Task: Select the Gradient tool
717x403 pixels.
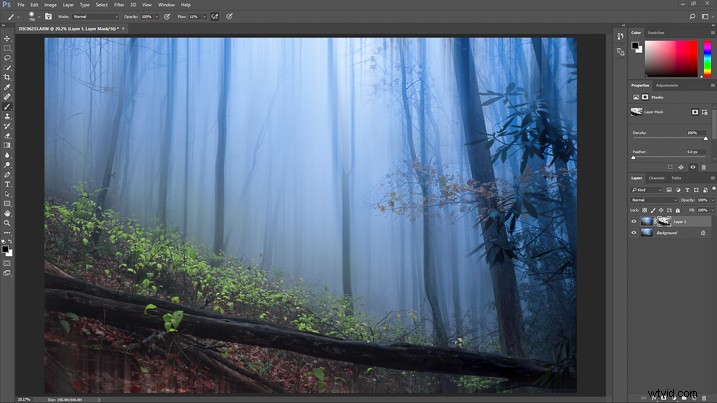Action: coord(7,145)
